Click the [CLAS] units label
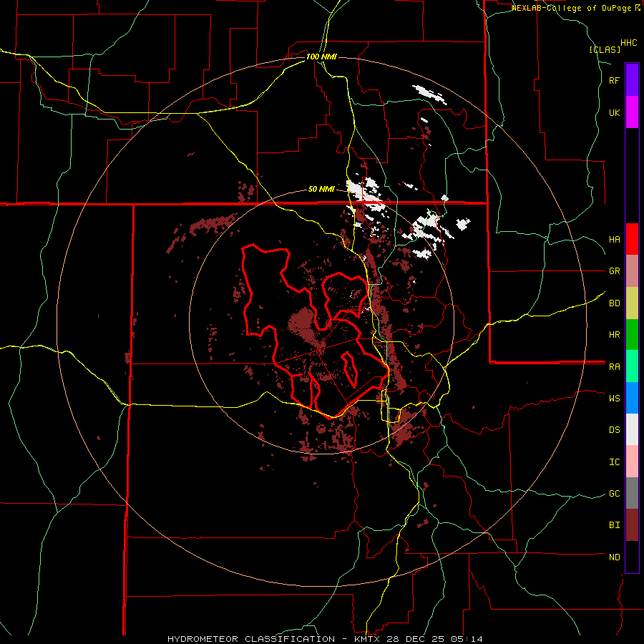The image size is (644, 644). (x=605, y=49)
